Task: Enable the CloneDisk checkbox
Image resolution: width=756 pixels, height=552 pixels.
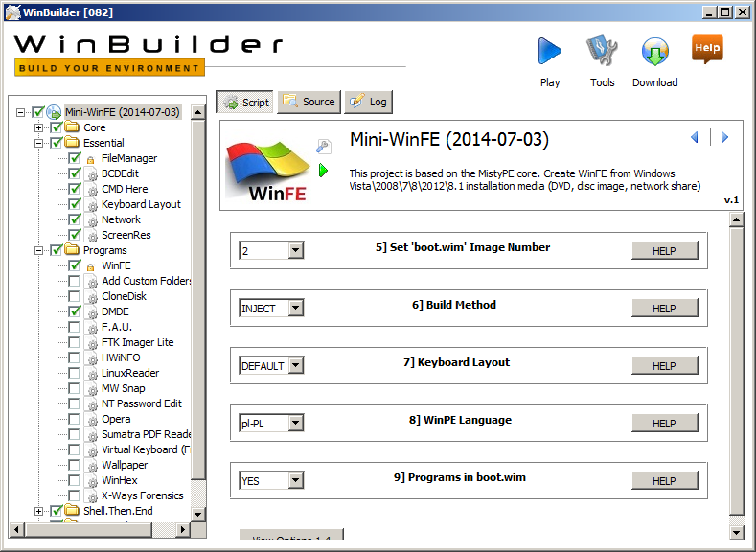Action: tap(74, 296)
